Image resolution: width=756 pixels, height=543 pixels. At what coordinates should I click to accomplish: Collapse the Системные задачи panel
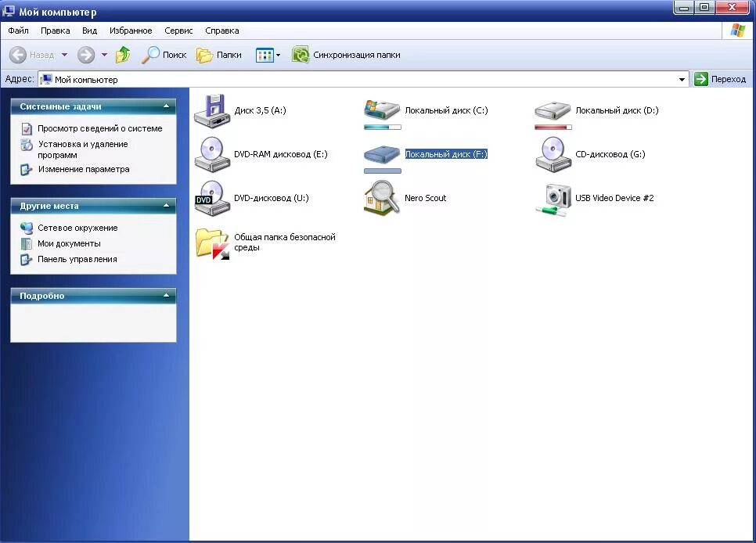coord(167,106)
